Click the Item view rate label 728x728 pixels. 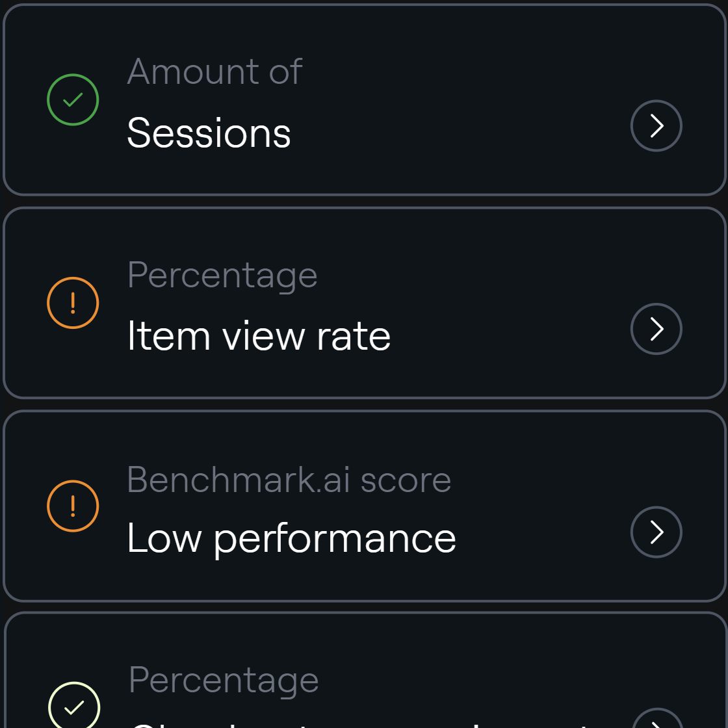[x=259, y=335]
